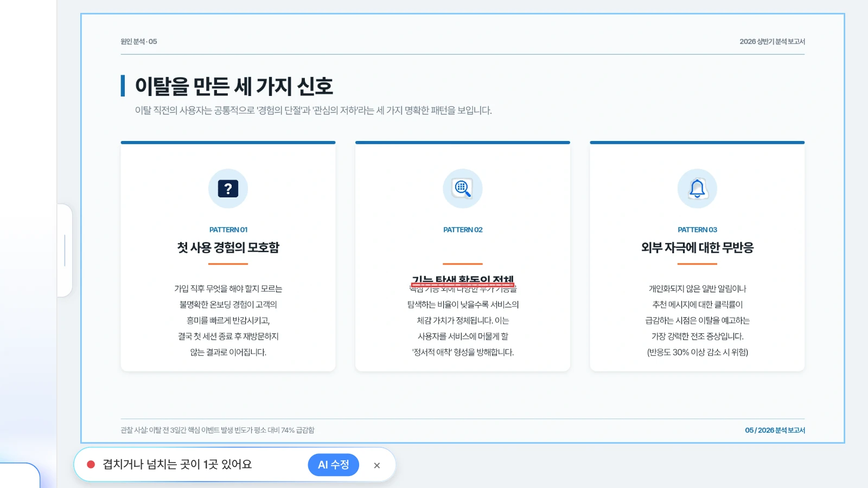Click the AI 수정 button

coord(333,465)
